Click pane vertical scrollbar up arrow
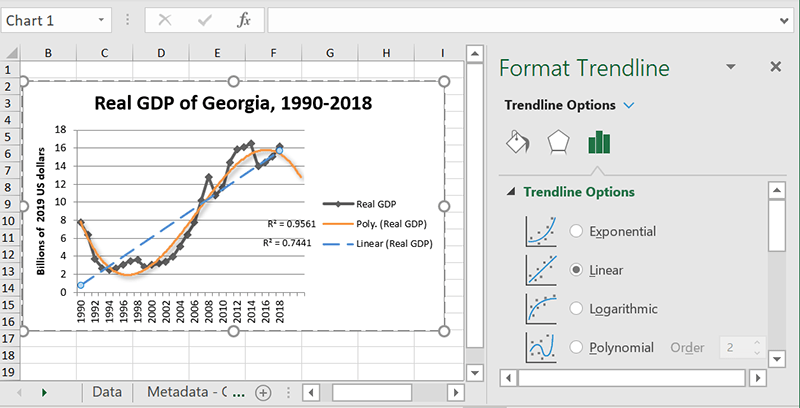Image resolution: width=800 pixels, height=408 pixels. coord(777,191)
